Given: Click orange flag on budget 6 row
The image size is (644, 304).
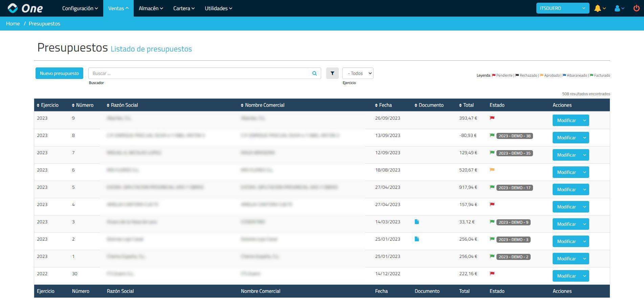Looking at the screenshot, I should coord(492,170).
